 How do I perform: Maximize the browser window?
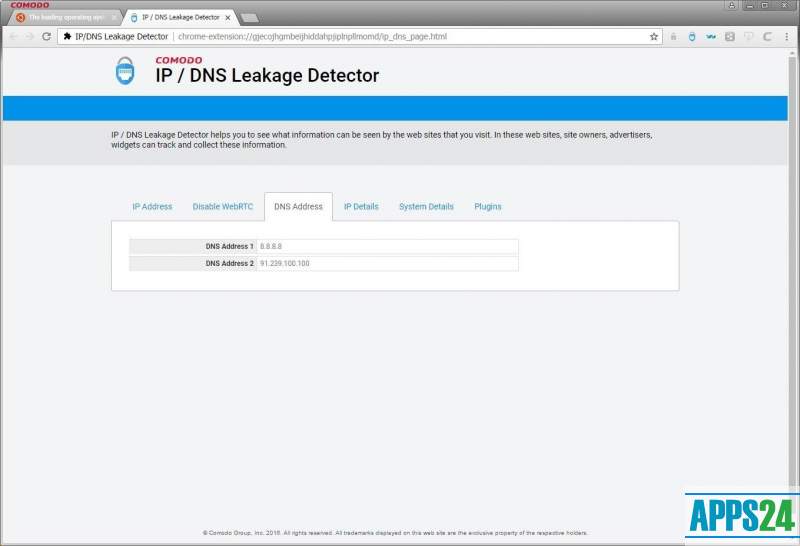765,5
